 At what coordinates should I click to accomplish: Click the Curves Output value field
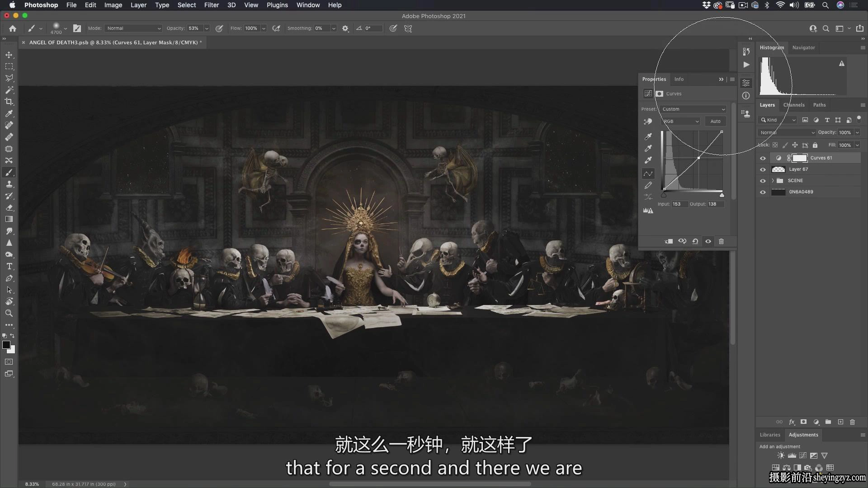716,204
